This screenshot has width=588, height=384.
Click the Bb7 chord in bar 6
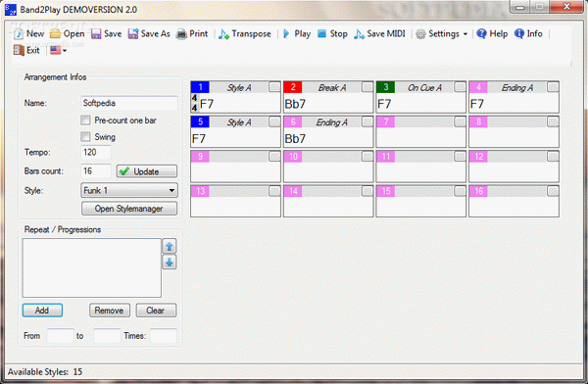click(x=295, y=139)
